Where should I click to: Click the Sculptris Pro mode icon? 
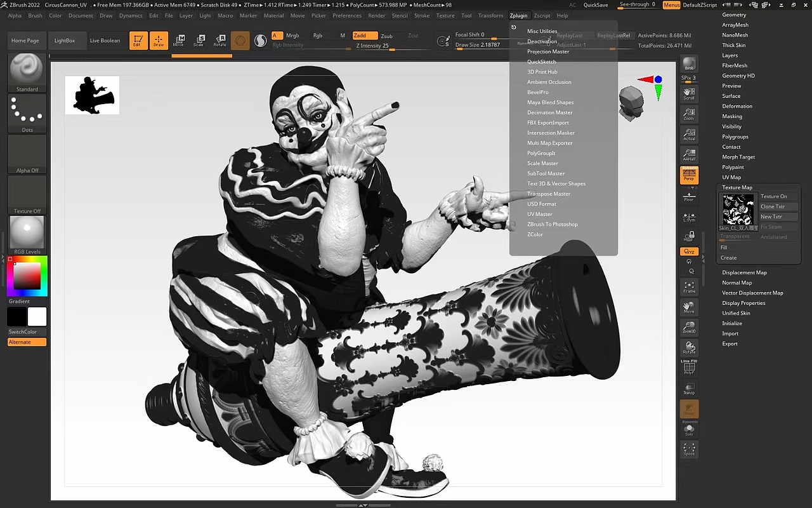(x=261, y=41)
